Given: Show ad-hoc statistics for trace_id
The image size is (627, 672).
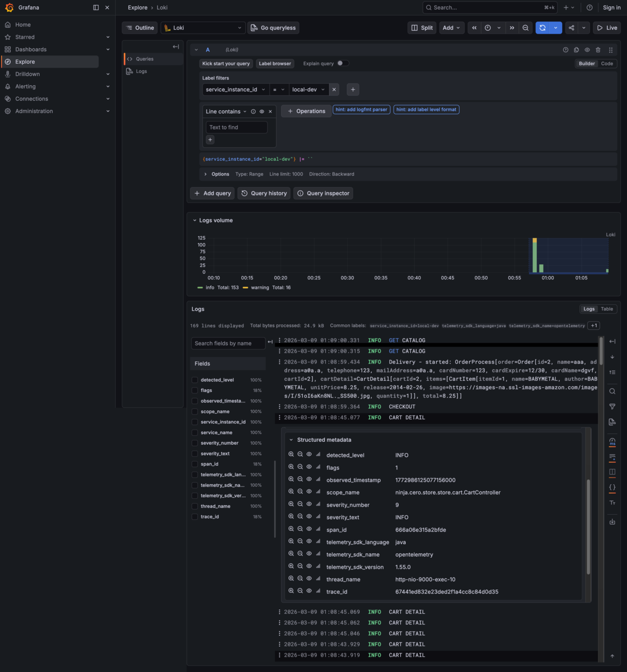Looking at the screenshot, I should click(319, 591).
